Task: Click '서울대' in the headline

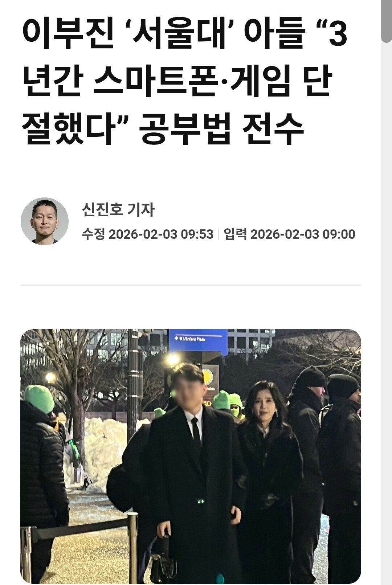Action: (x=179, y=34)
